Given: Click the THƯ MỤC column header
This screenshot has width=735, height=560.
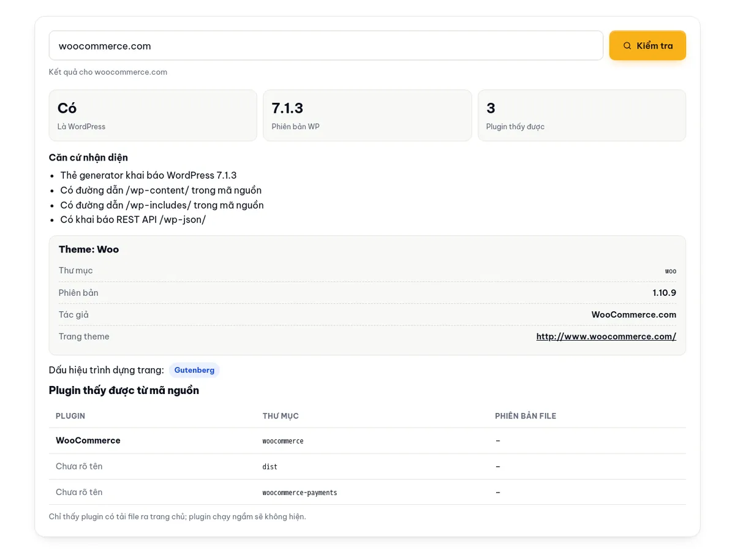Looking at the screenshot, I should coord(281,416).
